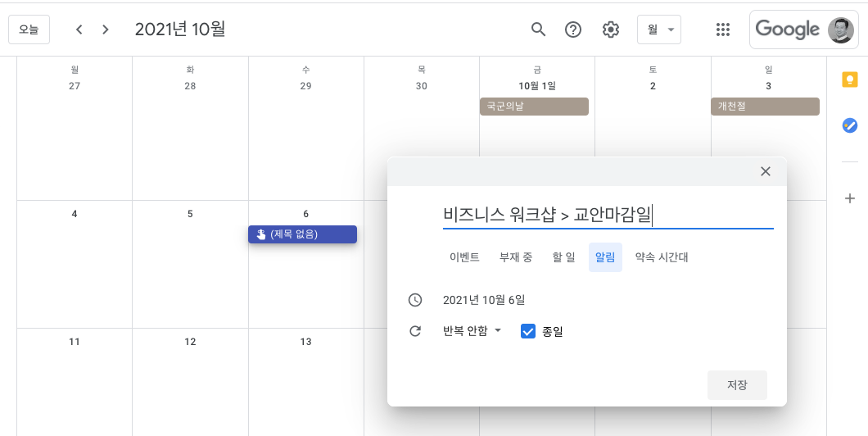
Task: Uncheck the 종일 all-day checkbox
Action: tap(528, 331)
